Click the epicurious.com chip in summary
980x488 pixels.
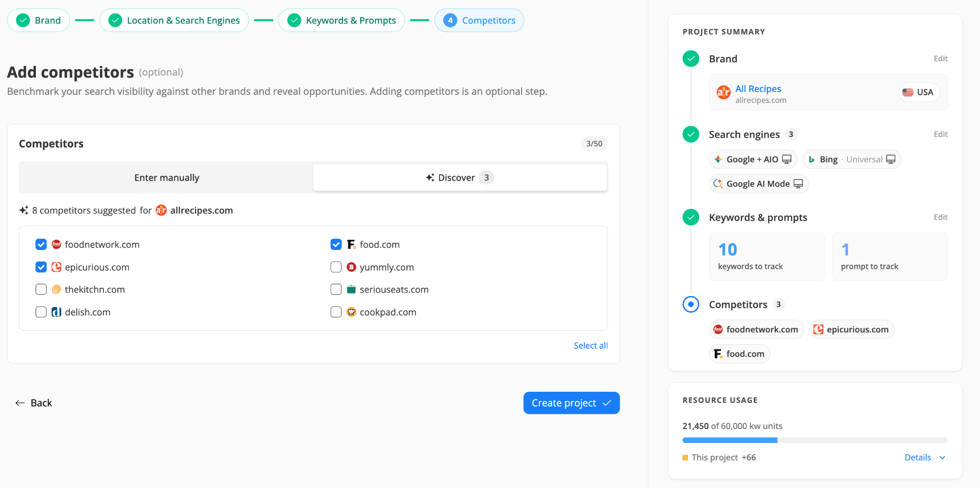[x=852, y=329]
